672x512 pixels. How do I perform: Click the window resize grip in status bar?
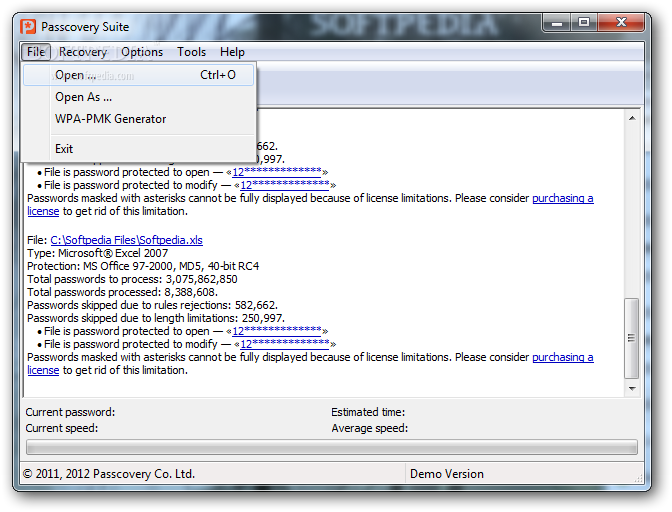tap(639, 478)
